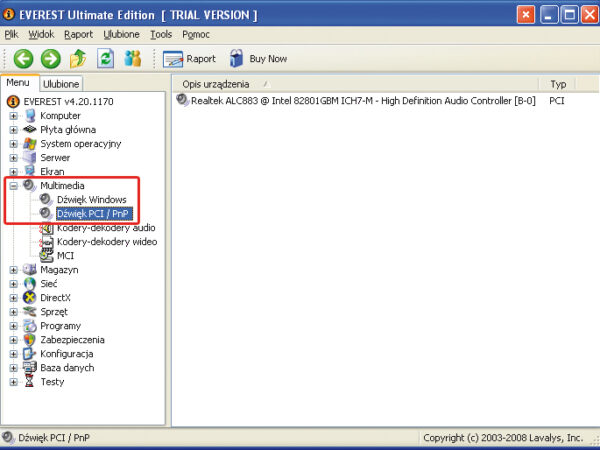Collapse the Multimedia tree node
Screen dimensions: 600x450
click(13, 186)
